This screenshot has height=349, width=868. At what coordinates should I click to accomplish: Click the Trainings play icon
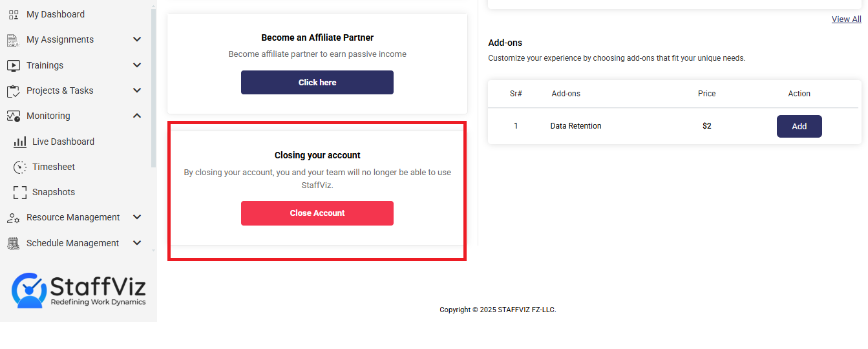[x=14, y=65]
